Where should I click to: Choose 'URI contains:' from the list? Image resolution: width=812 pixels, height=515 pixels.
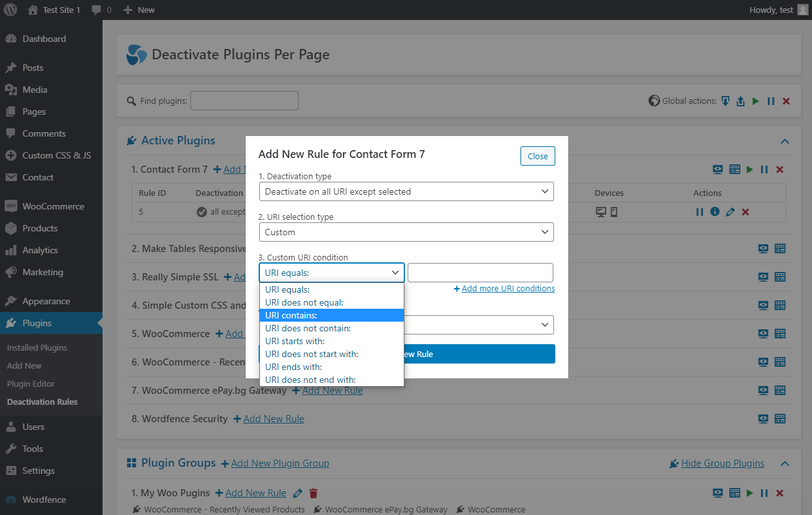point(332,315)
